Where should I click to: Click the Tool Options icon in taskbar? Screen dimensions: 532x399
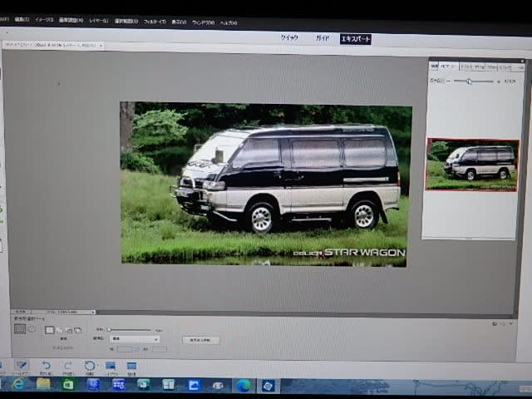(x=22, y=367)
